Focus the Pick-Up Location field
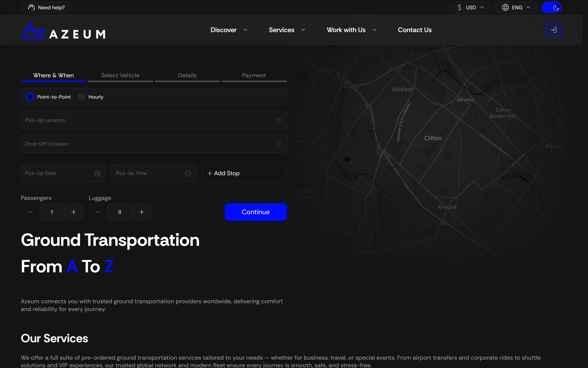Screen dimensions: 588x368 pos(154,121)
